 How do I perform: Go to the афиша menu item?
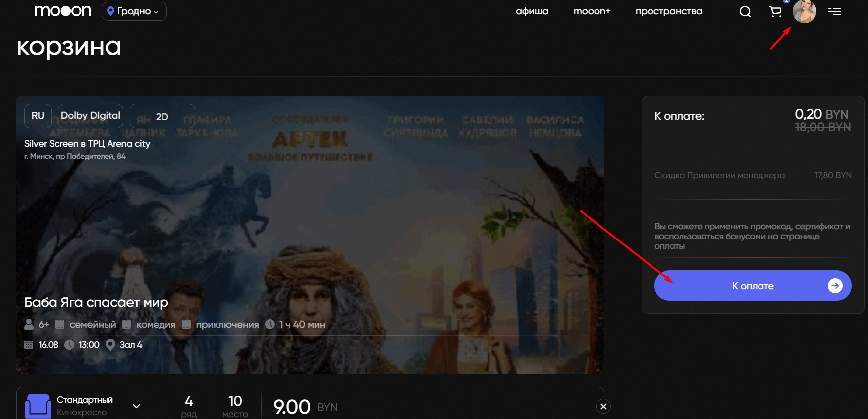(532, 11)
